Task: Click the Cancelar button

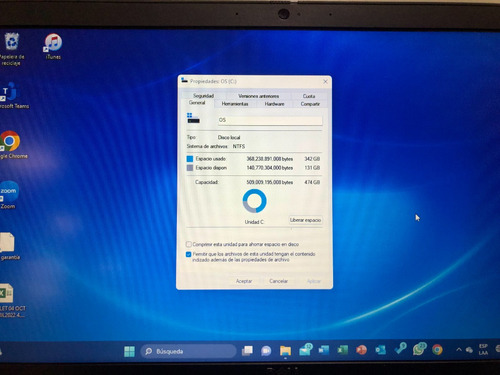Action: (278, 281)
